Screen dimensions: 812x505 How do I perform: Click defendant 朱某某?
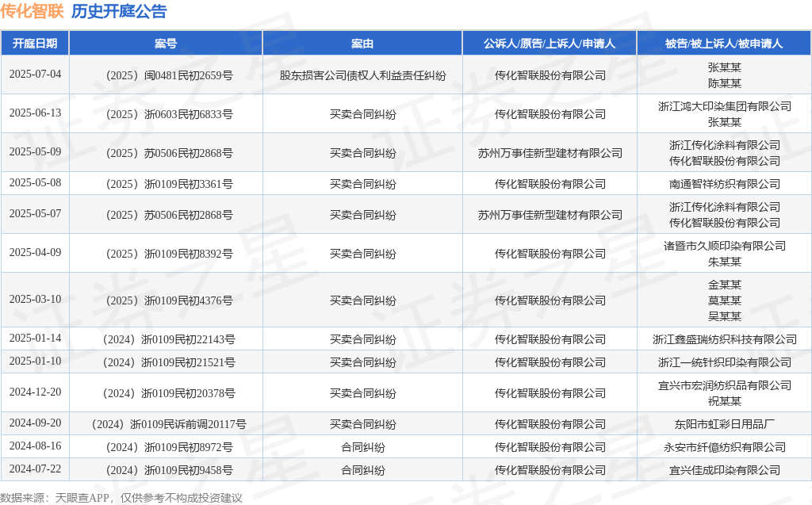[x=725, y=262]
